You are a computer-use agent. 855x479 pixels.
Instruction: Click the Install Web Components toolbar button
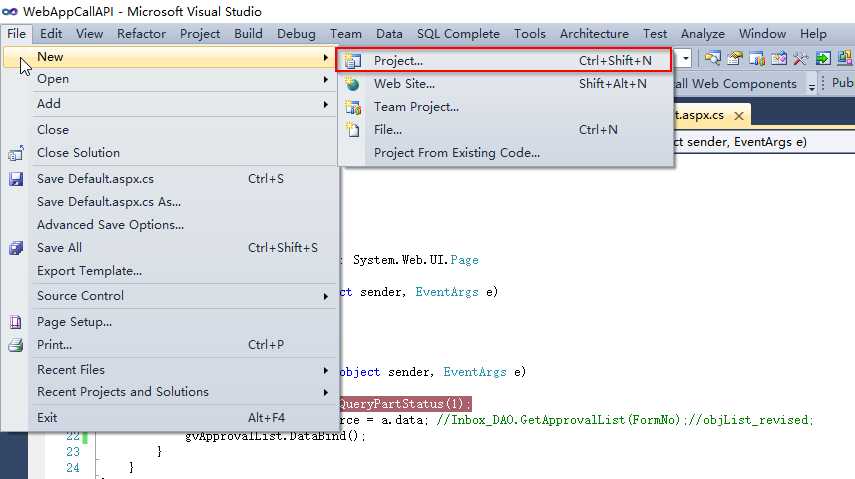click(736, 84)
